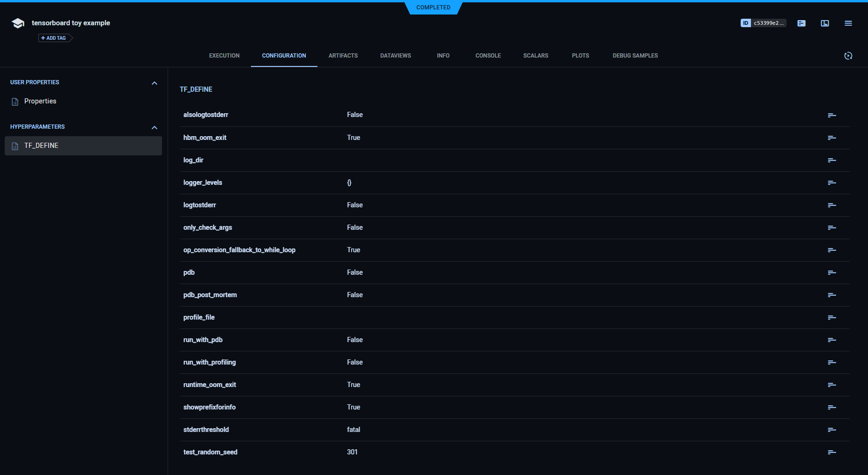Toggle the auto-refresh icon

point(848,56)
